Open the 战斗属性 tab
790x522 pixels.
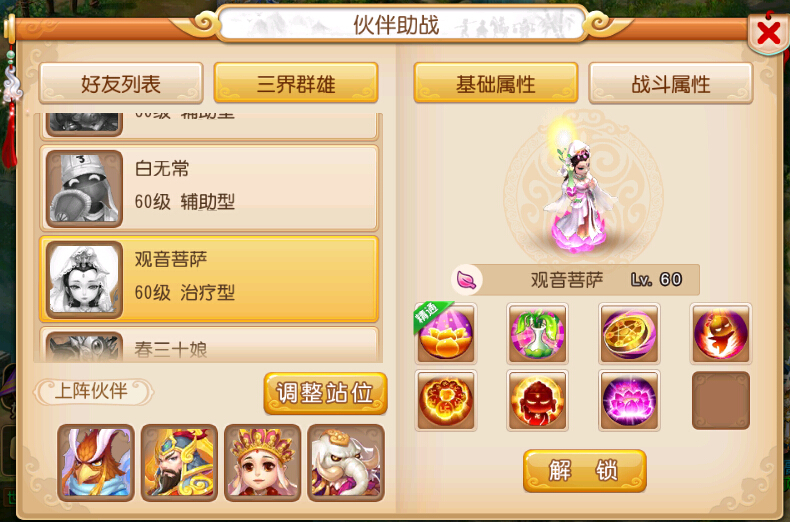pos(671,84)
